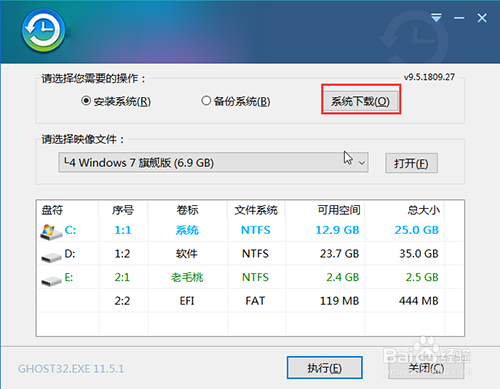500x389 pixels.
Task: Click the 卷标 column header
Action: [x=187, y=210]
